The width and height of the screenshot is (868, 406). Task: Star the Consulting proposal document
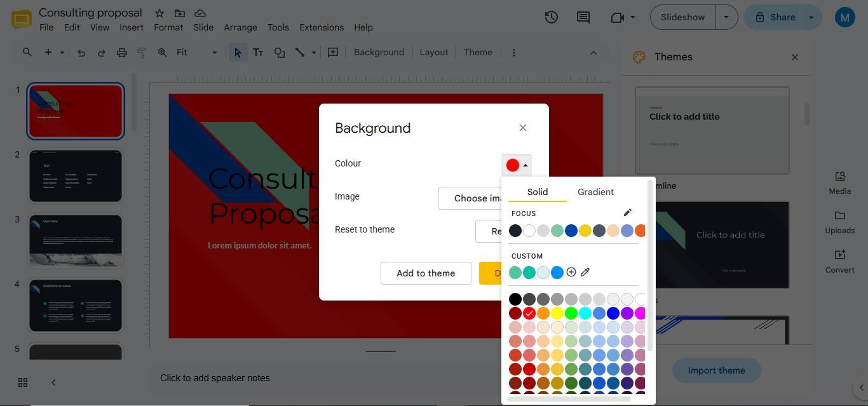tap(159, 13)
